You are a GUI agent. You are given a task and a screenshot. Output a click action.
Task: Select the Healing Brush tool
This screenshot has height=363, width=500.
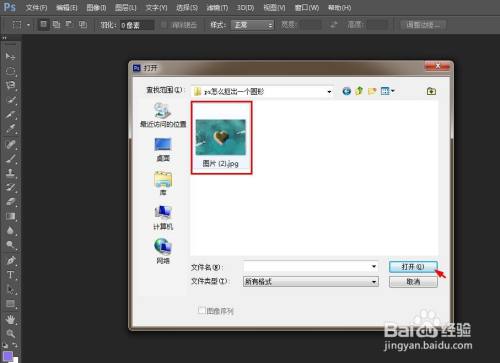[x=10, y=144]
